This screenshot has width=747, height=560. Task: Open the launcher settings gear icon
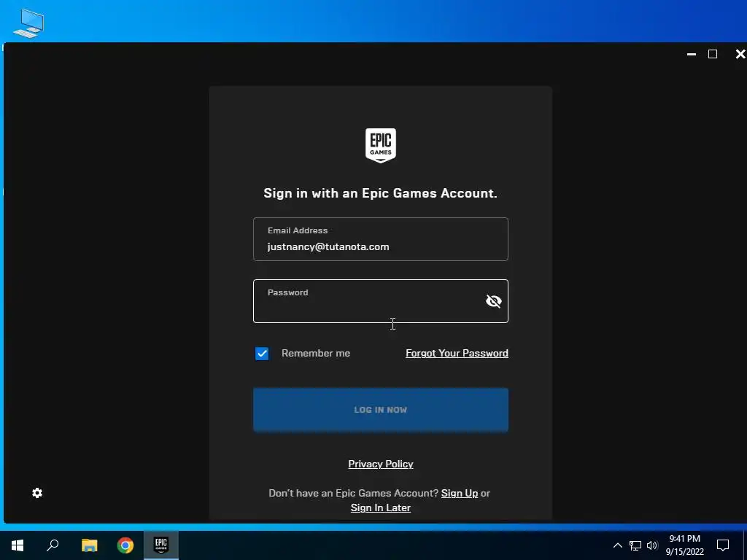pos(37,493)
